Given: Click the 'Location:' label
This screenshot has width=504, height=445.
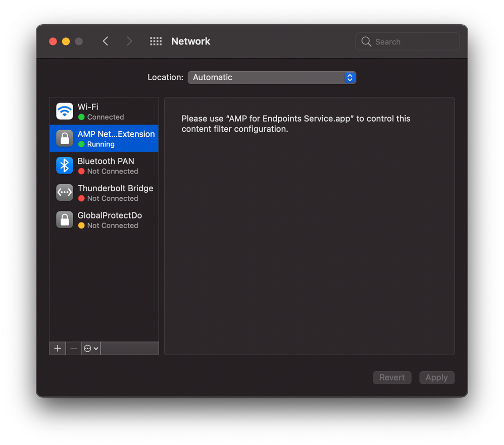Looking at the screenshot, I should coord(166,77).
